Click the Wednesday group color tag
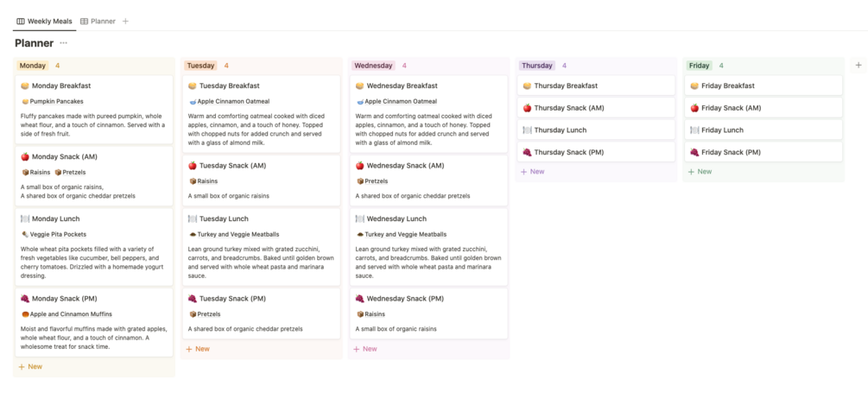 coord(373,66)
